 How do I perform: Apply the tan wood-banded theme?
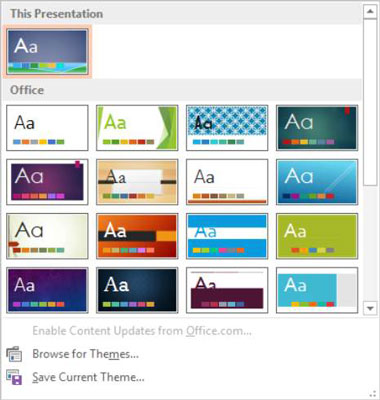tap(137, 182)
